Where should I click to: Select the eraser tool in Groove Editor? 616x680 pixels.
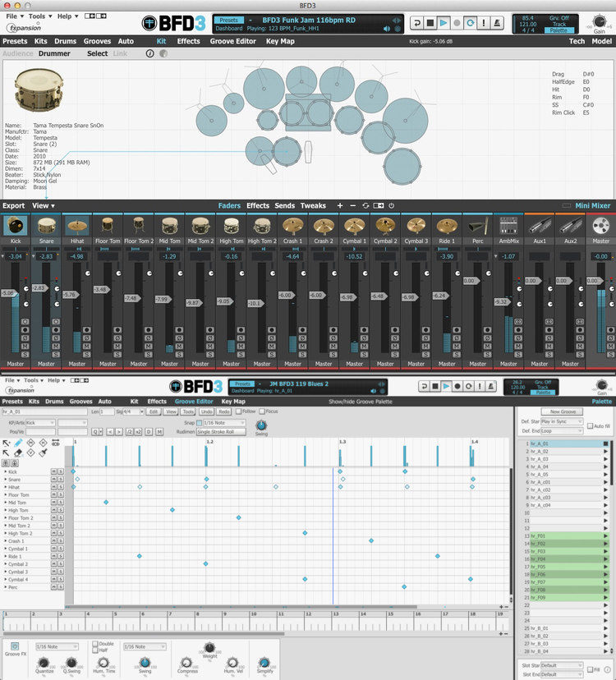point(18,453)
